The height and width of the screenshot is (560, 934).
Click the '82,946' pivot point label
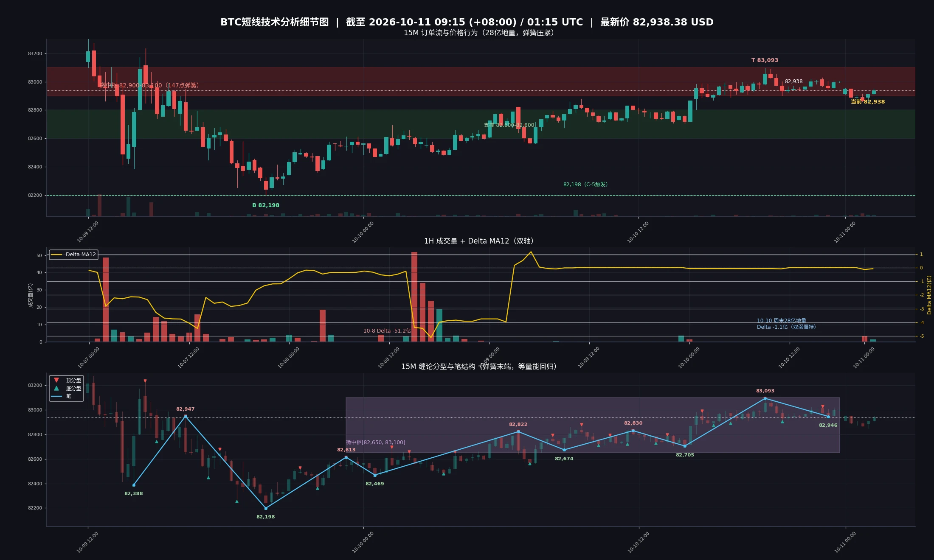[828, 426]
